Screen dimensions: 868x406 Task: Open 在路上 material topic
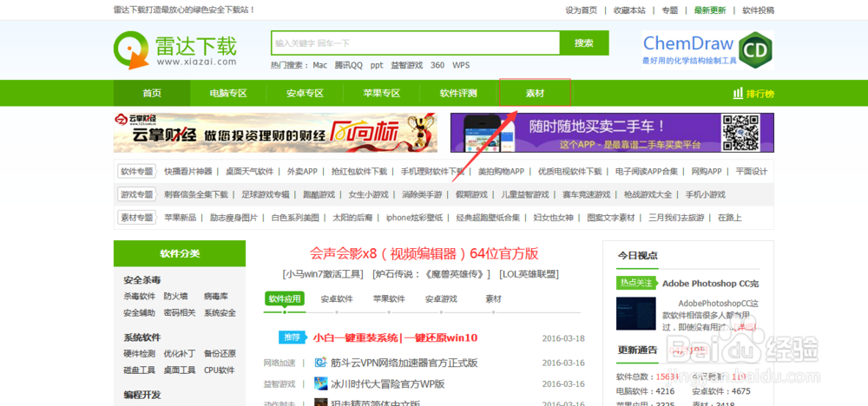tap(730, 218)
